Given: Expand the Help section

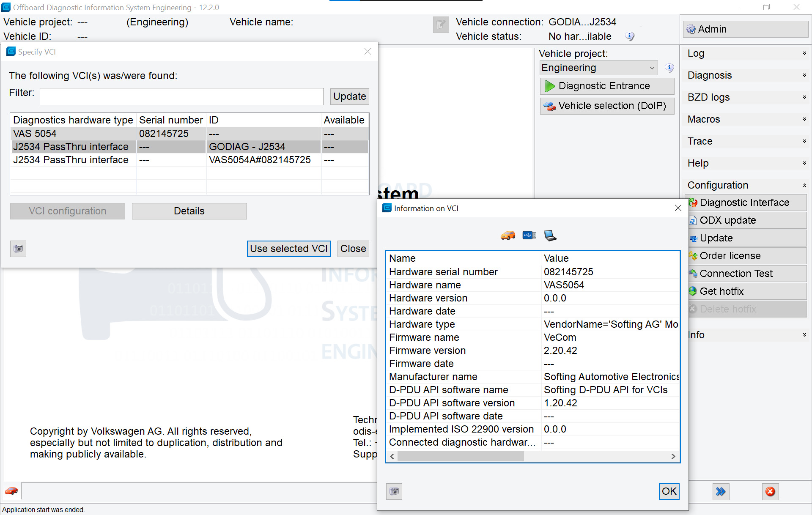Looking at the screenshot, I should pyautogui.click(x=746, y=163).
